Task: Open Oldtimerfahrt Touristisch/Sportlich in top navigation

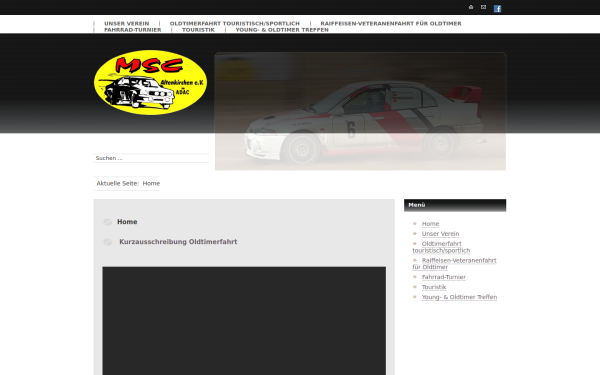Action: (235, 23)
